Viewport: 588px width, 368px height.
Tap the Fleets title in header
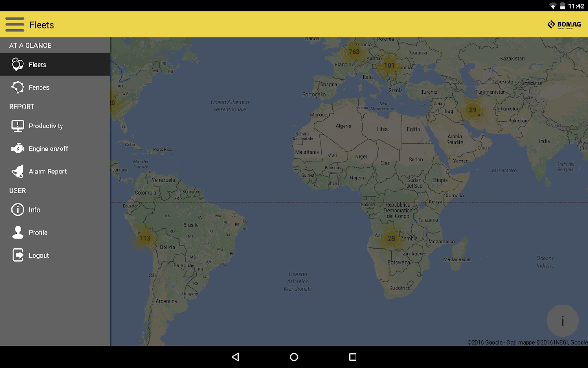[x=42, y=25]
